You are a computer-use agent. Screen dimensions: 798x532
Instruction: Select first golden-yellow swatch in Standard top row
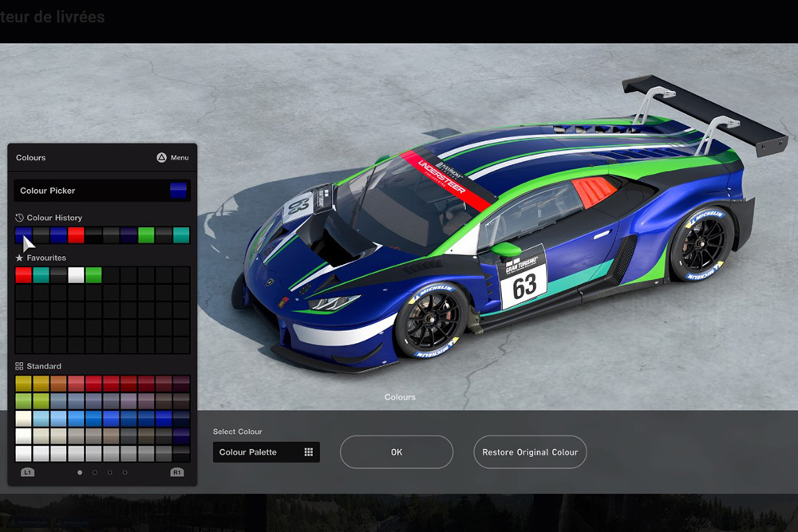(x=23, y=384)
